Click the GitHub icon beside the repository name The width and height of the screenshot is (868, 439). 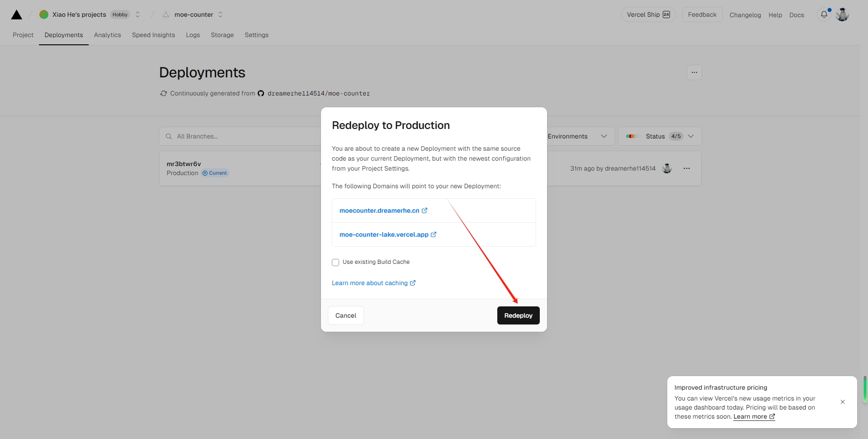[x=261, y=94]
